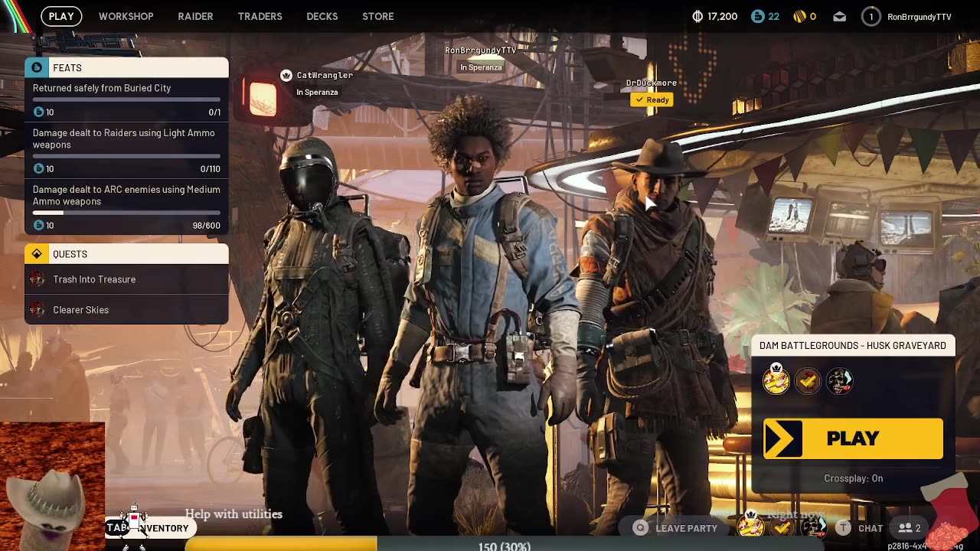Click the large yellow PLAY button
Viewport: 980px width, 551px height.
click(x=853, y=439)
